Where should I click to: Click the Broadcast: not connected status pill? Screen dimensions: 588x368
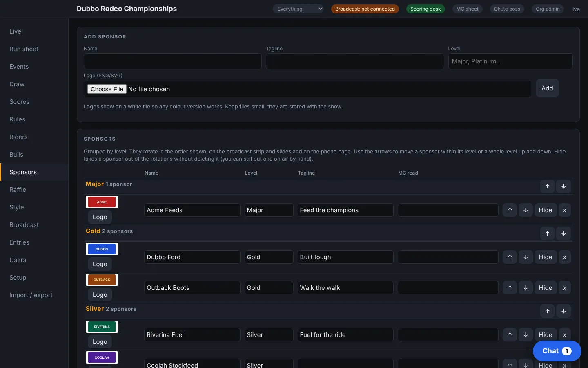coord(365,9)
